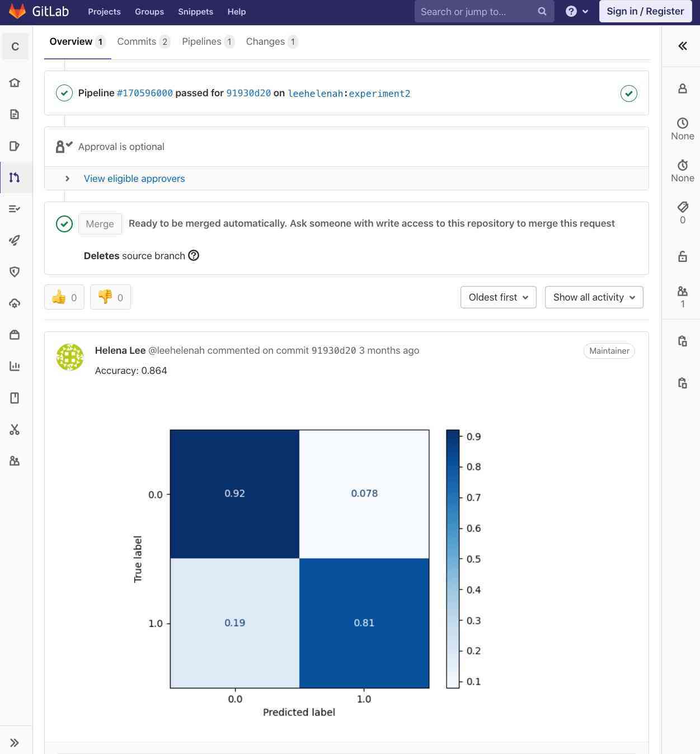Open Merge Requests in left sidebar
700x754 pixels.
pyautogui.click(x=15, y=177)
